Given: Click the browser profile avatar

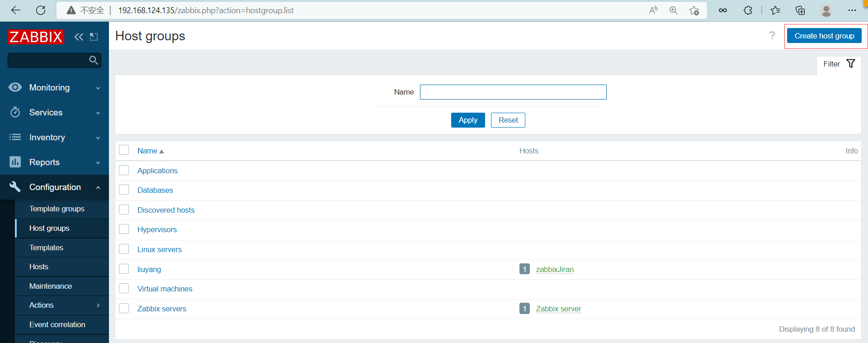Looking at the screenshot, I should 826,10.
